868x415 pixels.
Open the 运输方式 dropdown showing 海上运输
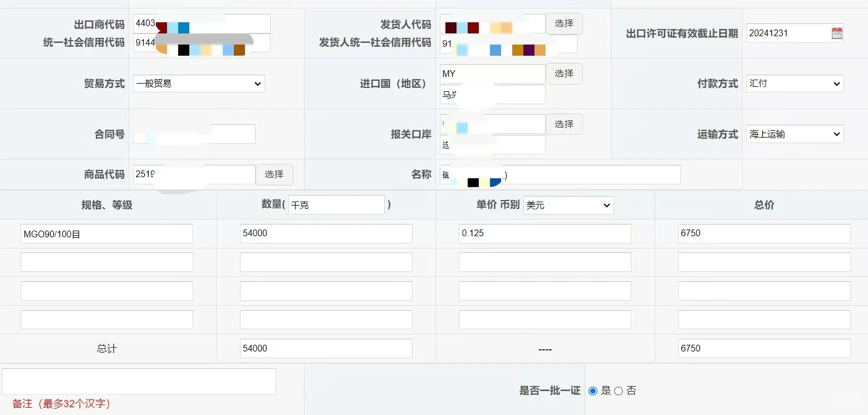tap(794, 134)
